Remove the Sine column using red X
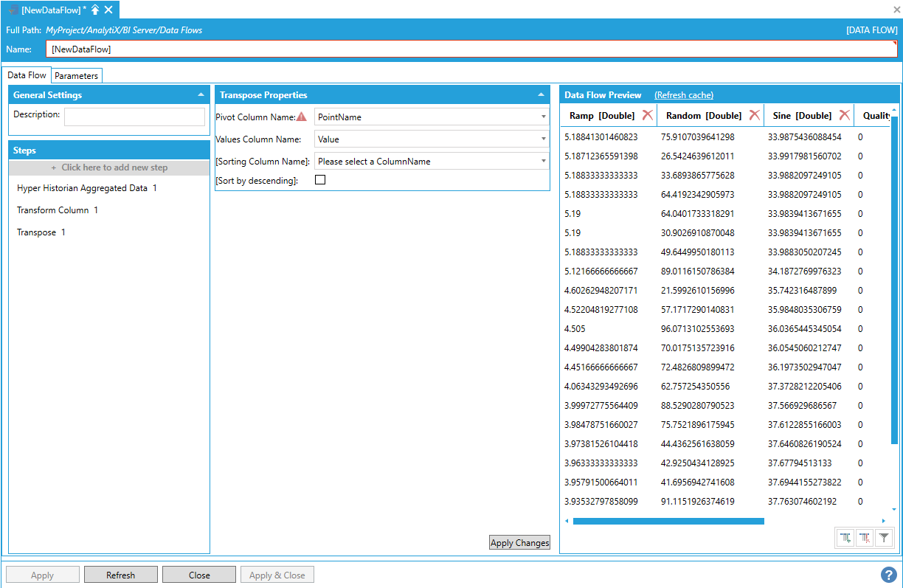This screenshot has height=588, width=903. (844, 115)
